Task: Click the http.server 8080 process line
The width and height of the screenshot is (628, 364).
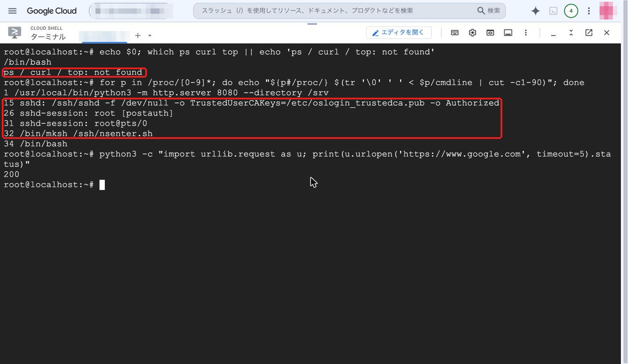Action: point(166,93)
